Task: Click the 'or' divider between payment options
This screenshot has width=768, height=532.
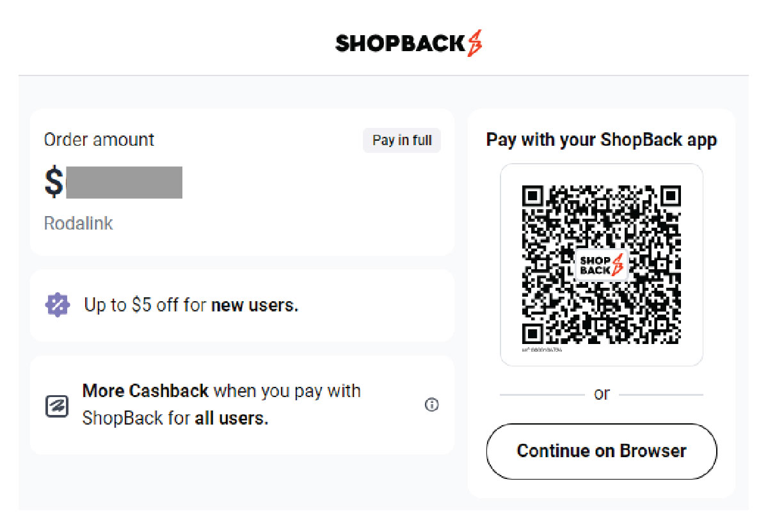Action: pos(602,394)
